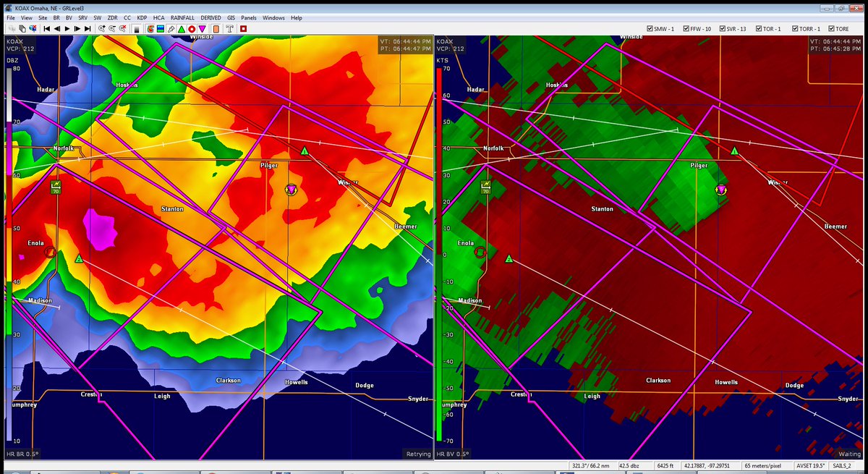Open the Help menu
This screenshot has width=868, height=474.
(297, 17)
